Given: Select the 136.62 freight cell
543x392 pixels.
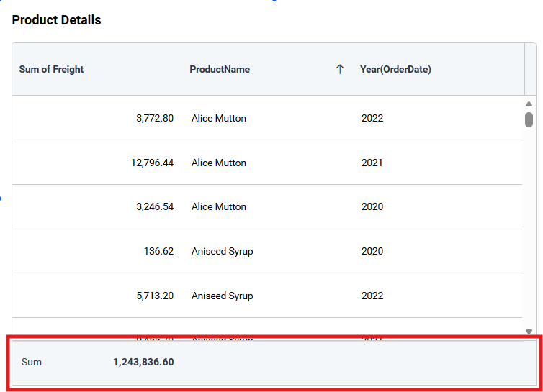Looking at the screenshot, I should [158, 252].
